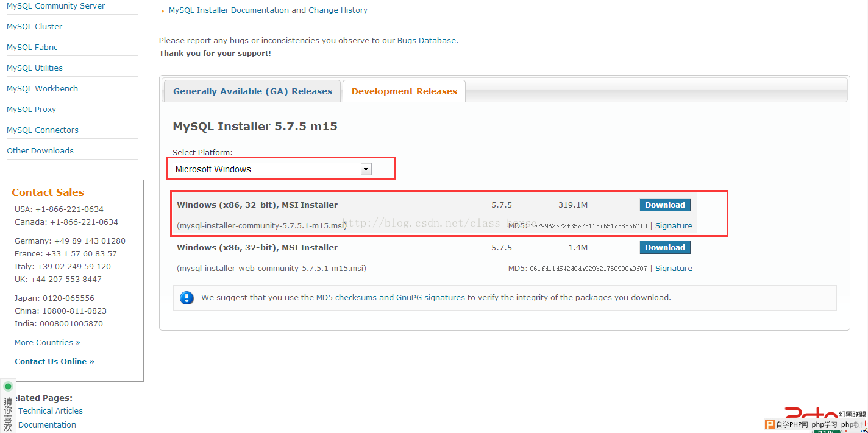
Task: Click the MSI Installer title of the 319.1M row
Action: tap(257, 205)
